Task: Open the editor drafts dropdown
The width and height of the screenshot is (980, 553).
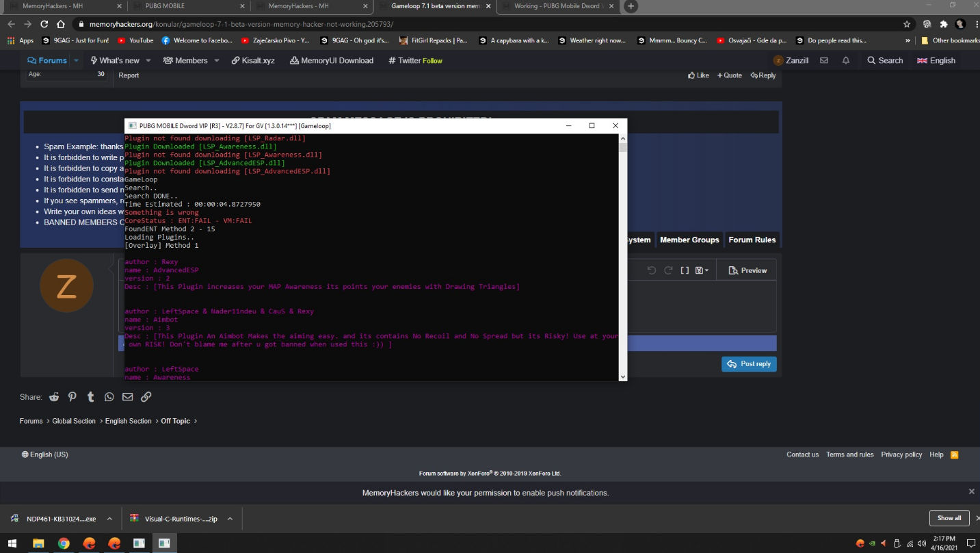Action: point(702,270)
